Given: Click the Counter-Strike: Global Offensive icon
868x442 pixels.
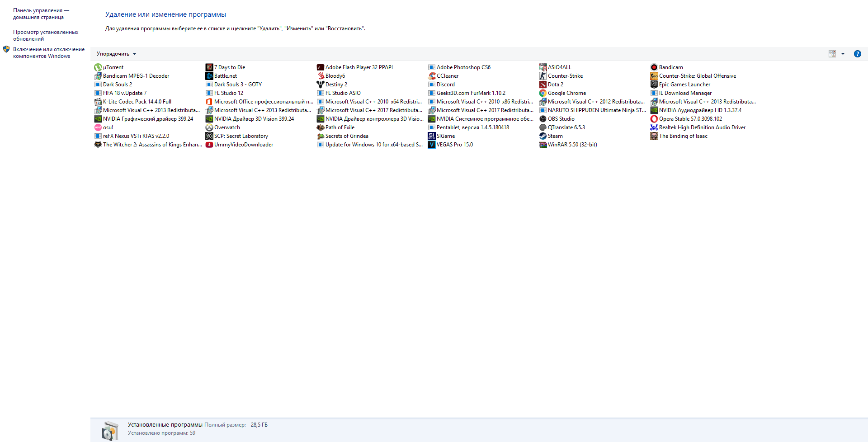Looking at the screenshot, I should 654,76.
